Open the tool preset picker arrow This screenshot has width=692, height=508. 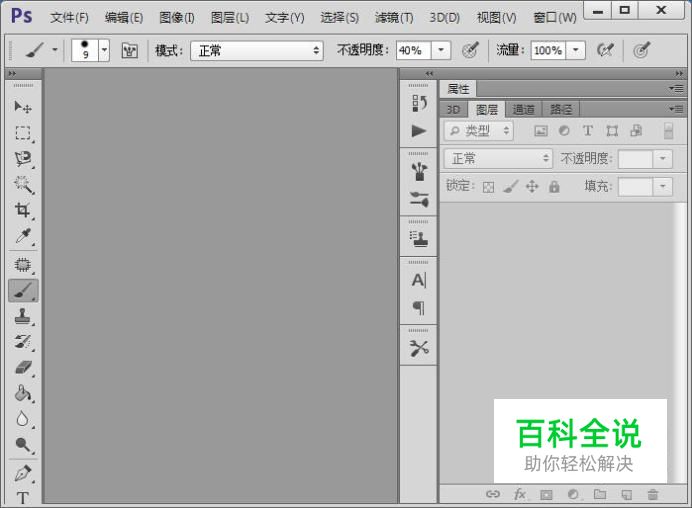(x=55, y=50)
